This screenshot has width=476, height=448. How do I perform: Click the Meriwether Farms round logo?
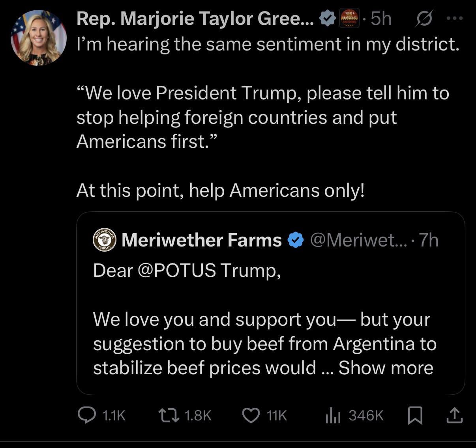(104, 240)
